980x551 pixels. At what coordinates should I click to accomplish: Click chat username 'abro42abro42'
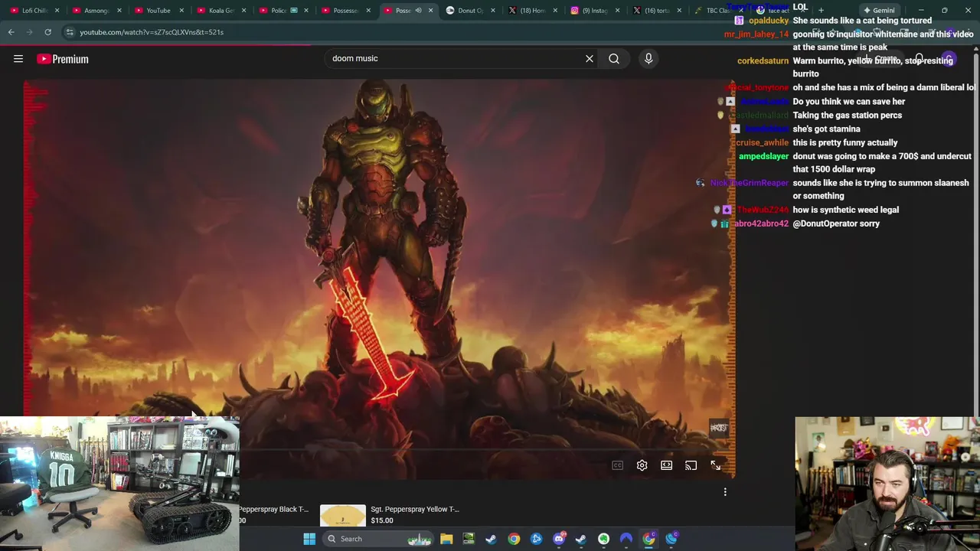[x=761, y=223]
